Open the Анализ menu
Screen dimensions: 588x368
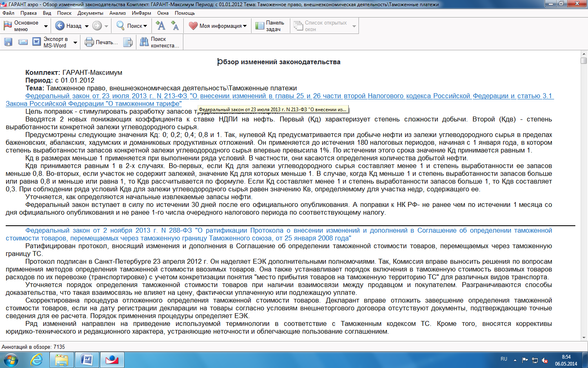pyautogui.click(x=117, y=13)
